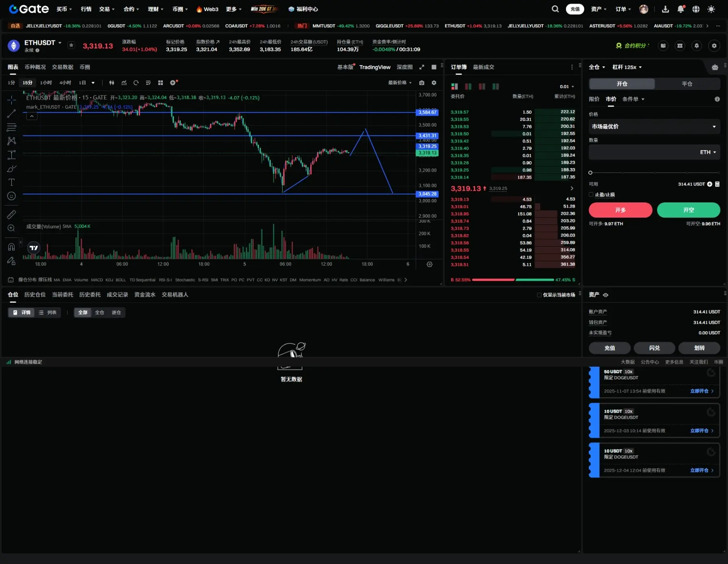Toggle the magnet snap mode

tap(11, 247)
